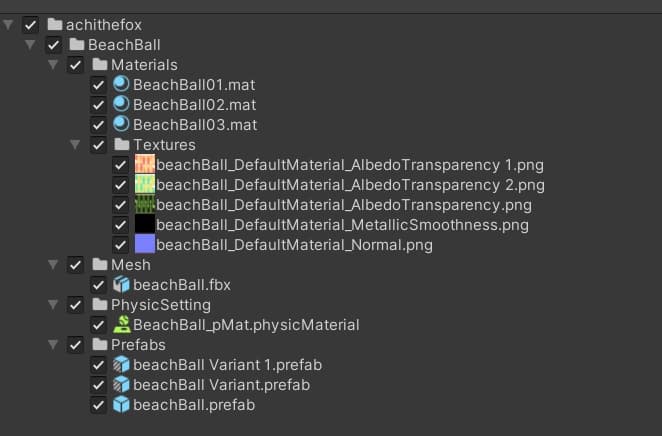
Task: Collapse the Materials folder tree arrow
Action: (53, 65)
